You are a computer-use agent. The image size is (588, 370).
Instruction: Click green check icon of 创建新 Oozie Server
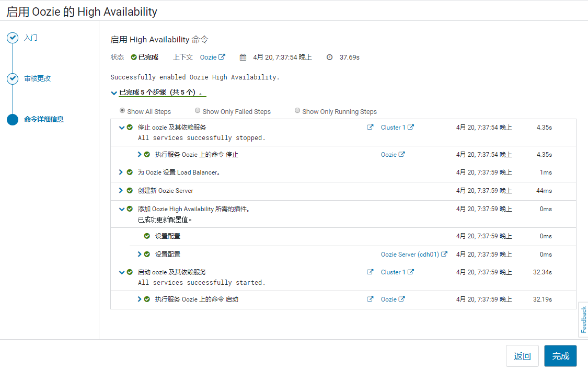130,190
